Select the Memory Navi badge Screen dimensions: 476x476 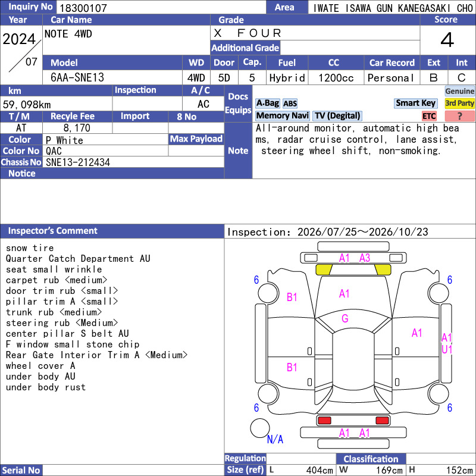(282, 115)
